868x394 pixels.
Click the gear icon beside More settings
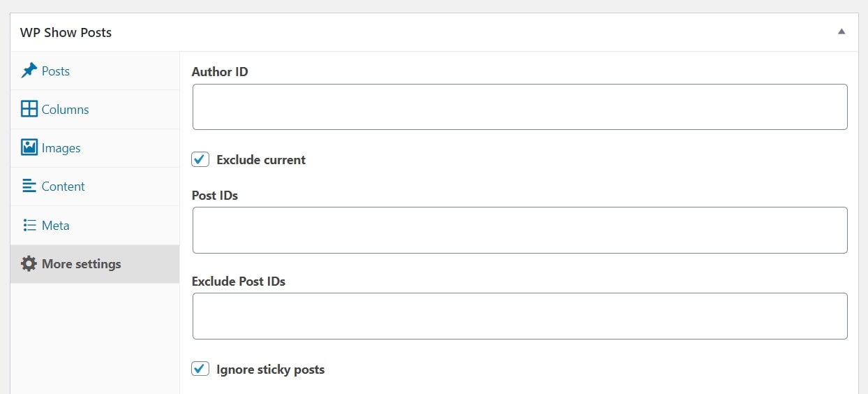[x=29, y=263]
